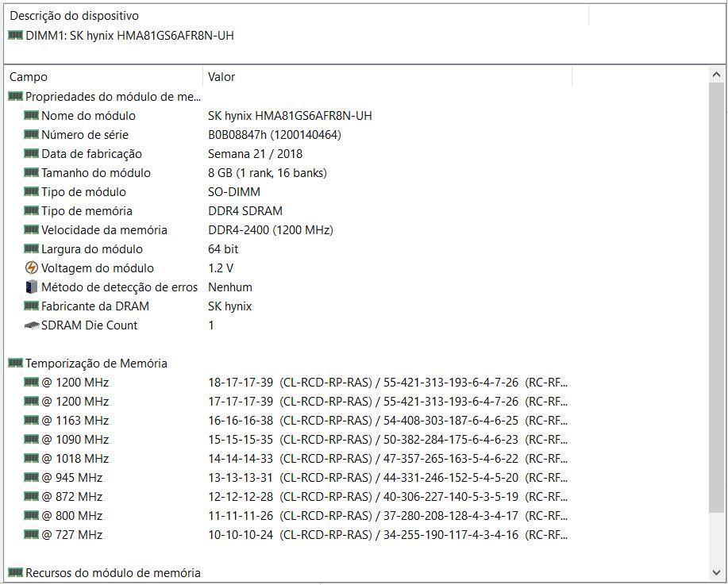Click the value Semana 21 / 2018
The height and width of the screenshot is (585, 728).
(255, 154)
